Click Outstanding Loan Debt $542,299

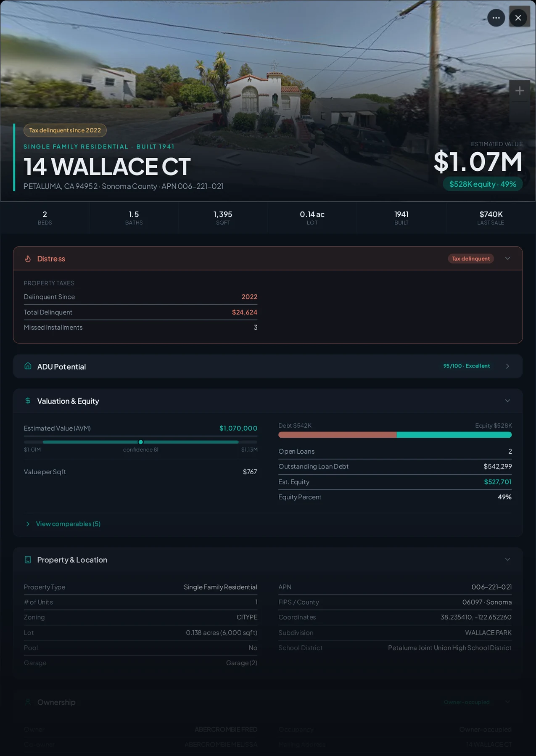(498, 466)
